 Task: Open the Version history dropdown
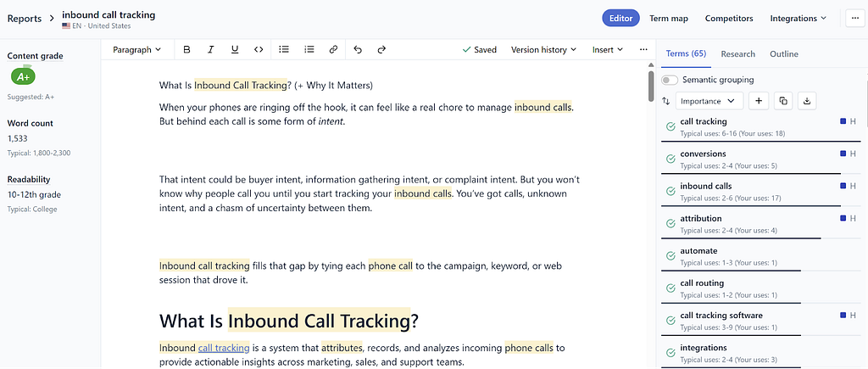pos(543,49)
